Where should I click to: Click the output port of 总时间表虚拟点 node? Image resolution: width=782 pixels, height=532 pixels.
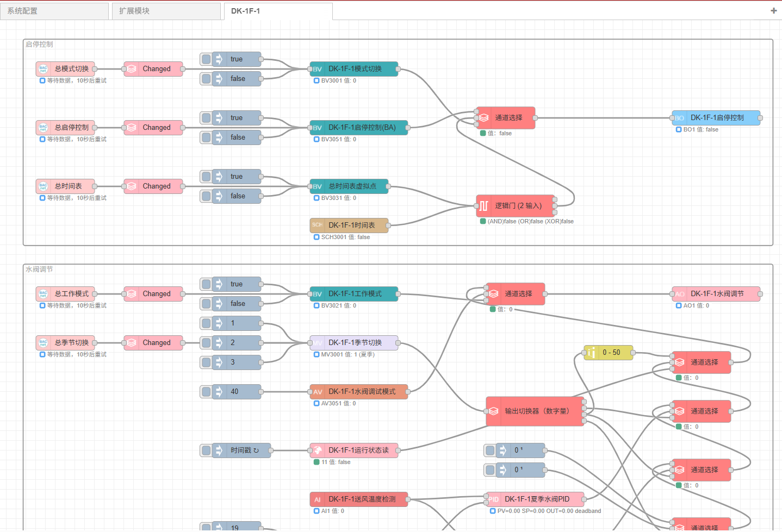[x=388, y=186]
